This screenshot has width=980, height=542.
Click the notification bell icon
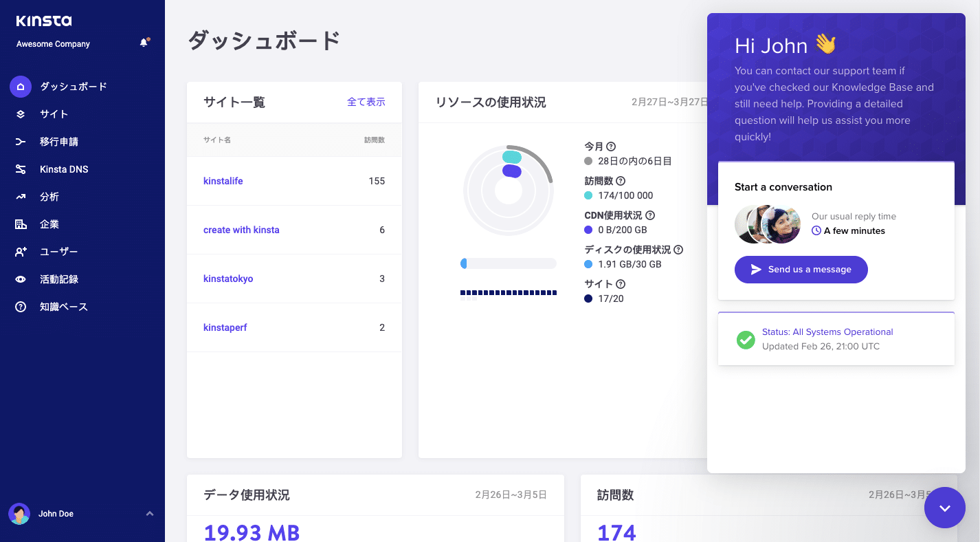point(144,42)
